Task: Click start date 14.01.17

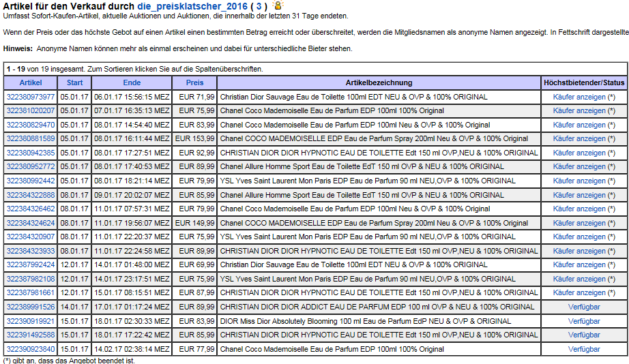Action: (74, 307)
